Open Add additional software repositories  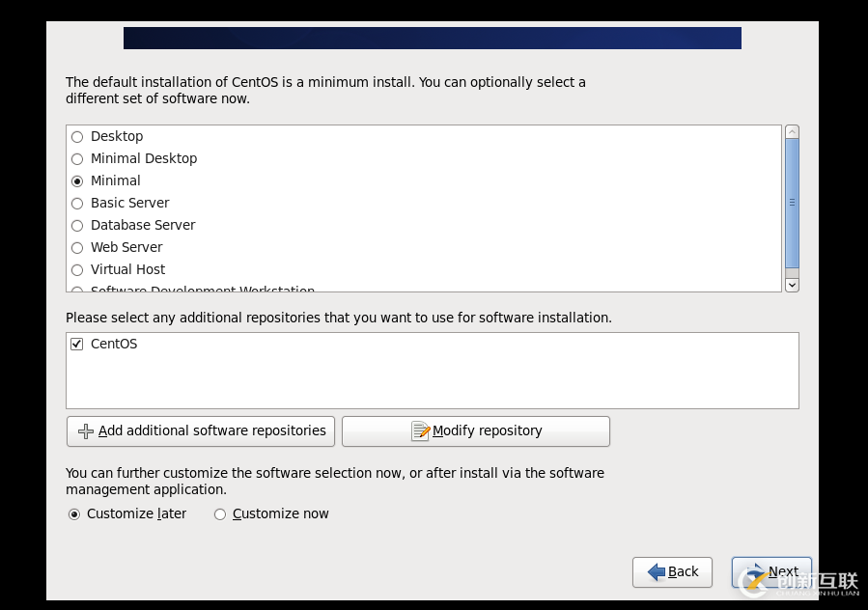[201, 431]
